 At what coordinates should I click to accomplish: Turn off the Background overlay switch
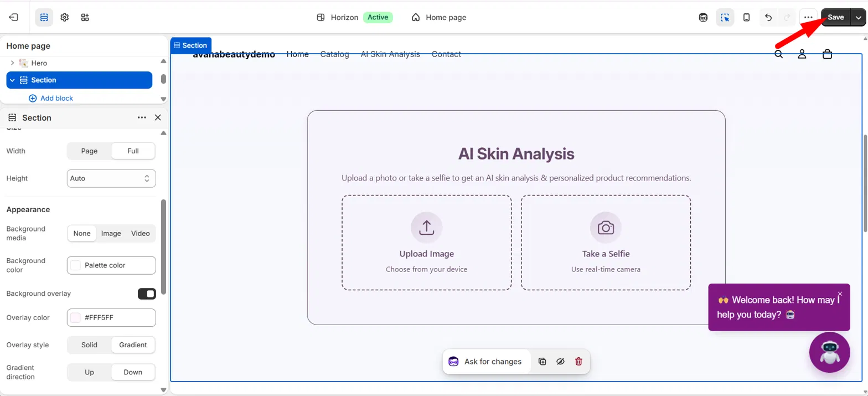tap(147, 294)
